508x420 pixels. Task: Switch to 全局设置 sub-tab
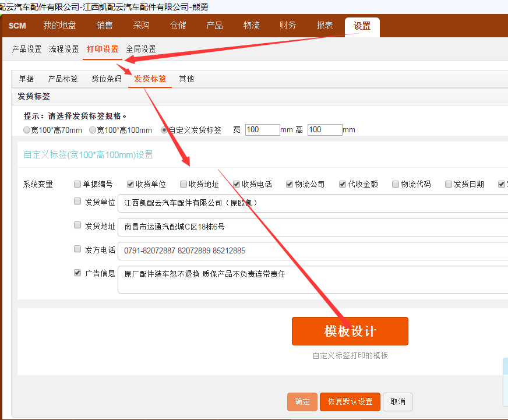141,50
